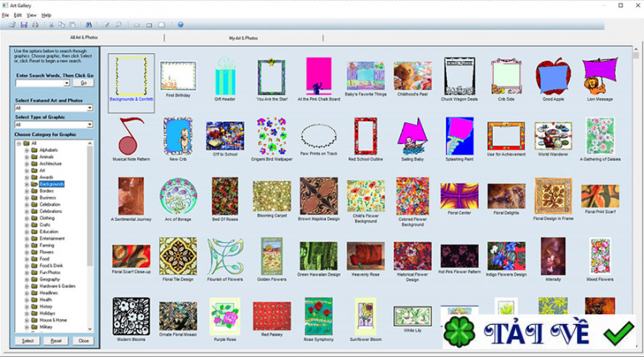The image size is (644, 357).
Task: Click the Close button in search panel
Action: point(84,341)
